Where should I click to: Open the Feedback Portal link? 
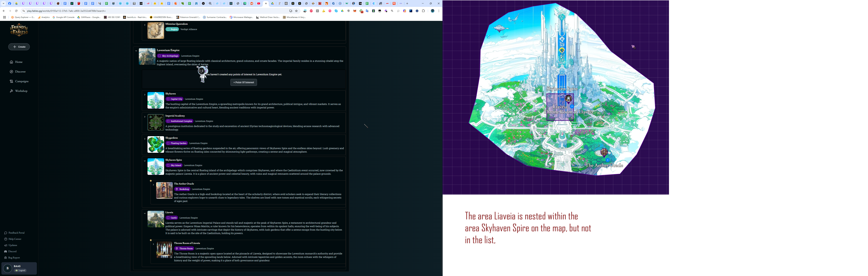[x=15, y=233]
